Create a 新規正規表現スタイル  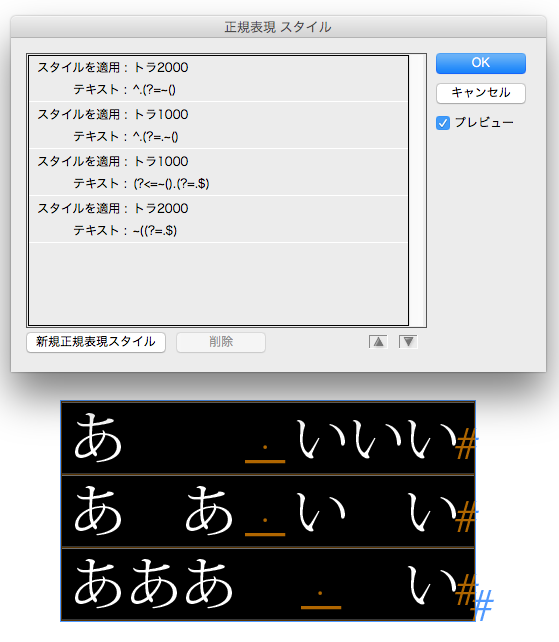pyautogui.click(x=96, y=342)
